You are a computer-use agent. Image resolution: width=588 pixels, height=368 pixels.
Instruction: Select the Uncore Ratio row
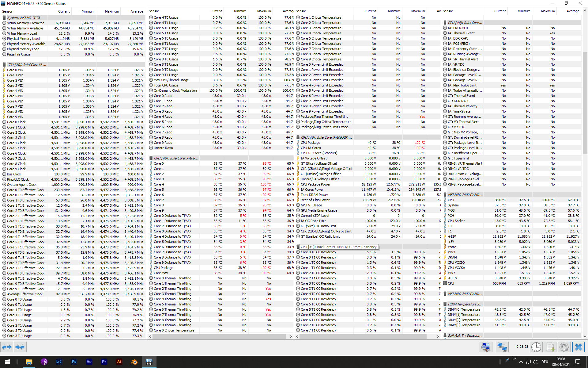(221, 148)
